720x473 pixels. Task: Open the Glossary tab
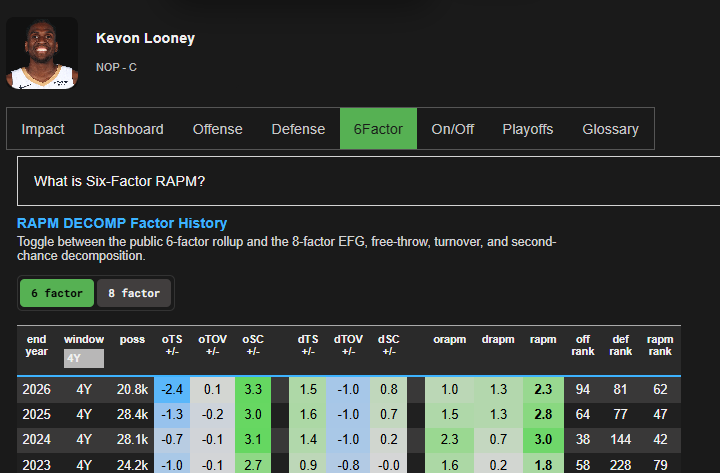coord(610,129)
